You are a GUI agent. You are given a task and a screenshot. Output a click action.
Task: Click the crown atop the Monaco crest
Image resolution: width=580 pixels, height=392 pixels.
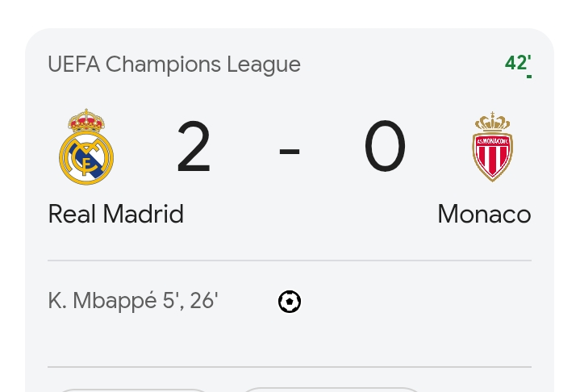[x=492, y=121]
